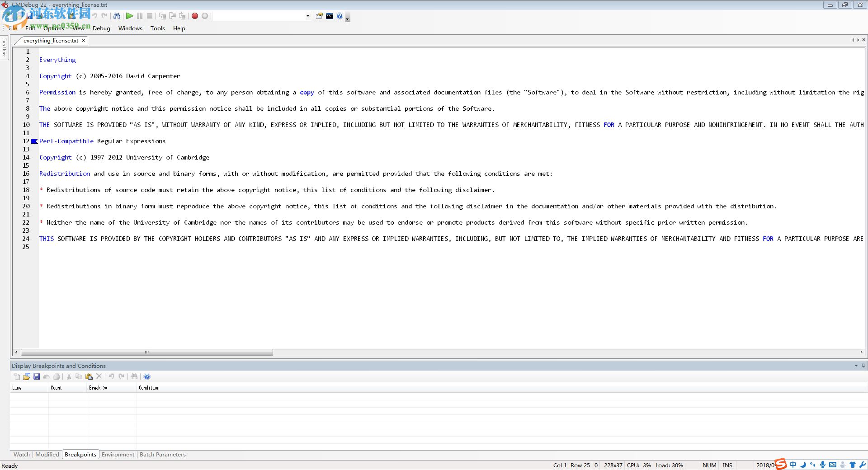Open the Find binoculars icon on main toolbar
868x470 pixels.
pyautogui.click(x=117, y=16)
